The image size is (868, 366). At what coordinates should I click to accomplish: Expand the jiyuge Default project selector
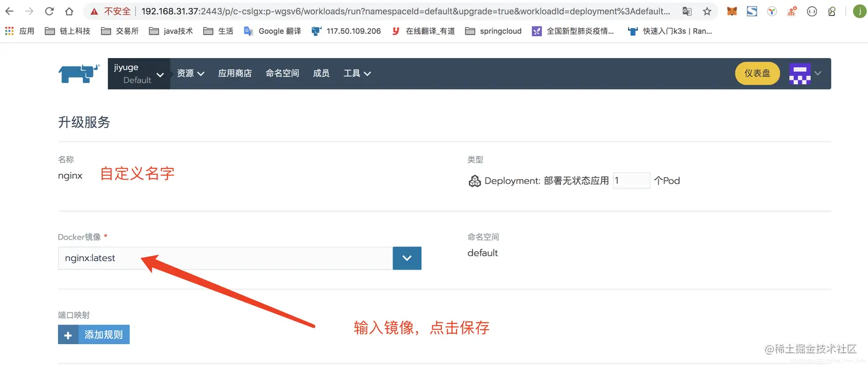[139, 74]
